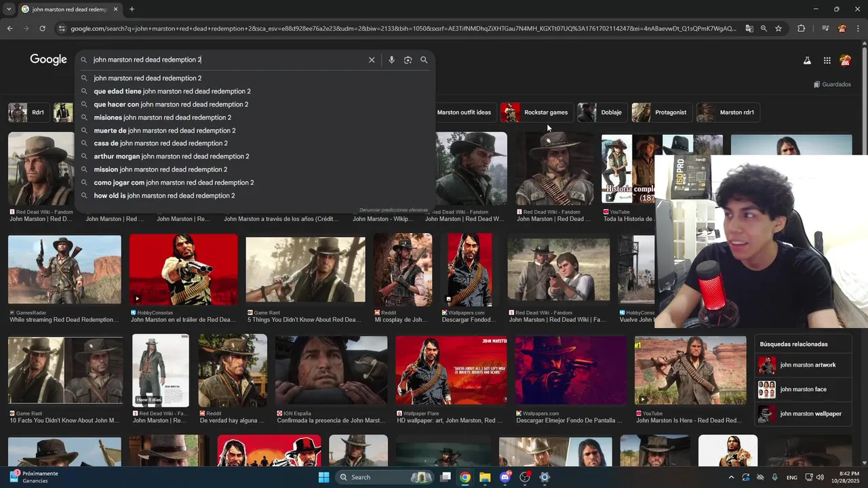Image resolution: width=868 pixels, height=488 pixels.
Task: Open Discord from the taskbar
Action: coord(505,477)
